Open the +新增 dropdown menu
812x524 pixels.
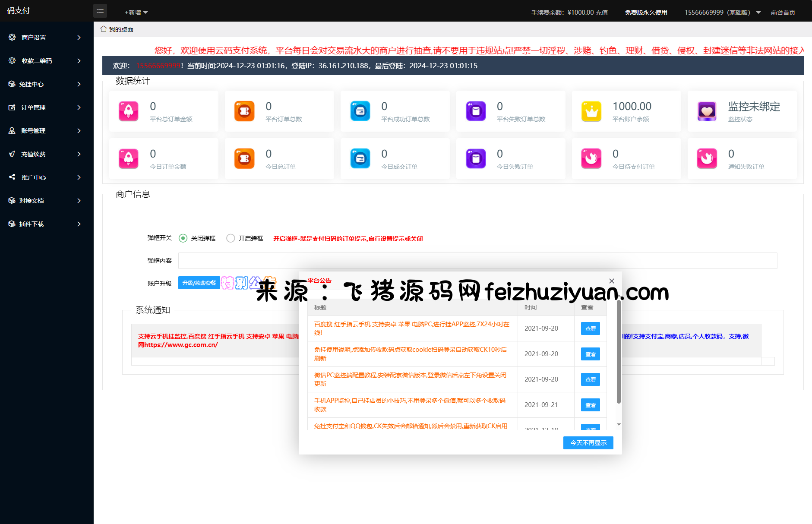[136, 13]
